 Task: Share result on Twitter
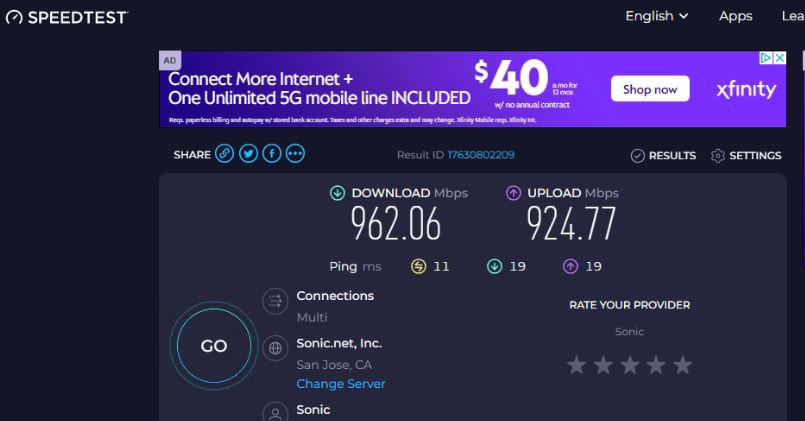pyautogui.click(x=248, y=154)
